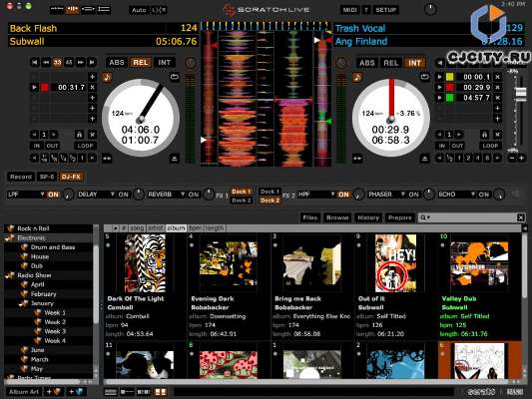The height and width of the screenshot is (399, 532).
Task: Open the SETUP screen
Action: click(385, 10)
